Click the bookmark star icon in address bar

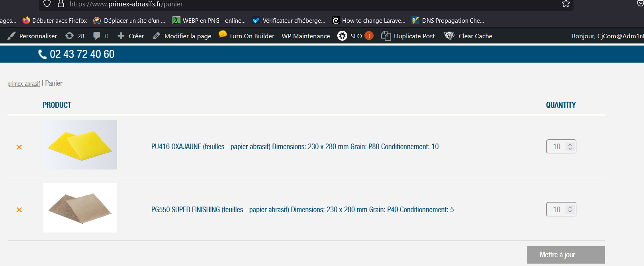[x=566, y=4]
